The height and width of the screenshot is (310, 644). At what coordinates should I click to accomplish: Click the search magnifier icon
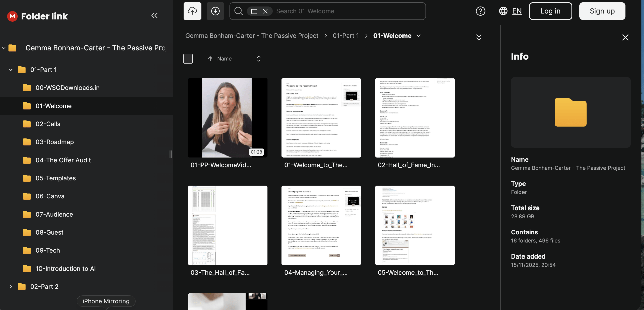(x=238, y=11)
